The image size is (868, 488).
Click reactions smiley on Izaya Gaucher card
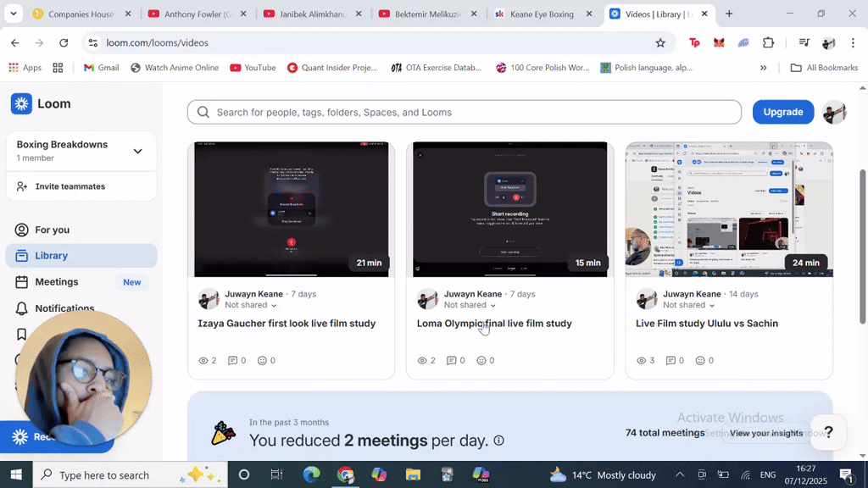(263, 360)
